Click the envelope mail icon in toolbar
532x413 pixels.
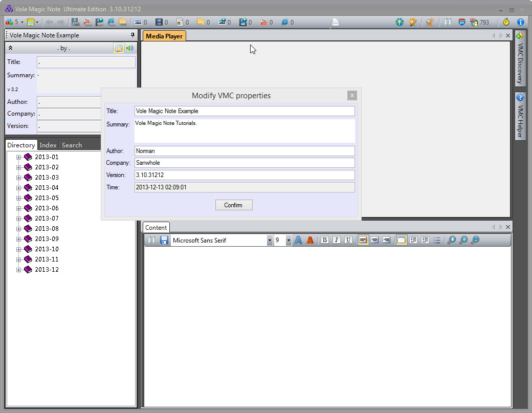[x=335, y=22]
